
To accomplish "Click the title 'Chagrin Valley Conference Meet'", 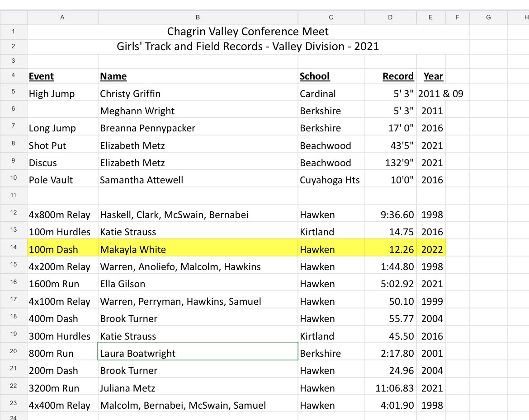I will (248, 32).
